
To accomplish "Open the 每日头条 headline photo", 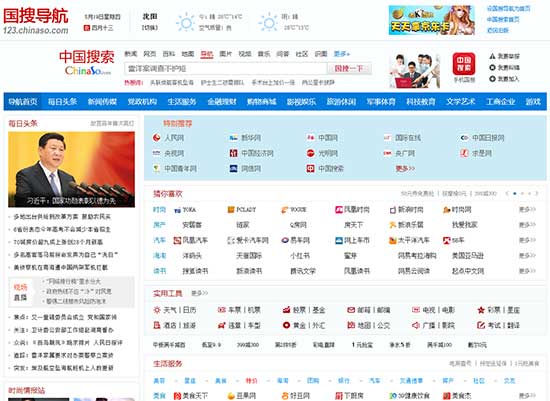I will pos(72,169).
